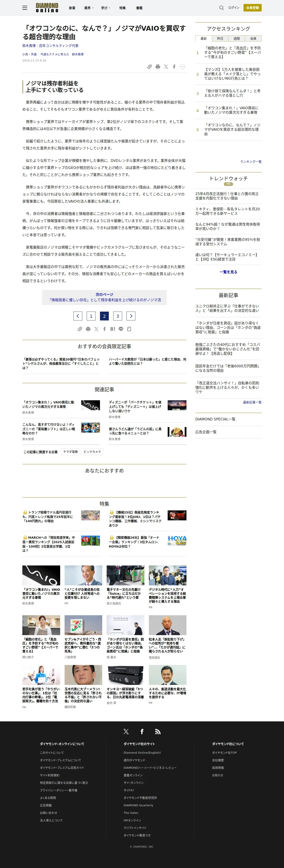Open 週刊ダイヤモンド footer link
This screenshot has width=284, height=868.
(134, 760)
